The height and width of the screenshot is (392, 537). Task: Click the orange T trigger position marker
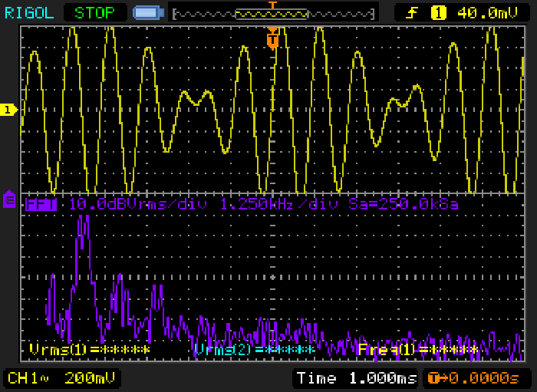272,38
